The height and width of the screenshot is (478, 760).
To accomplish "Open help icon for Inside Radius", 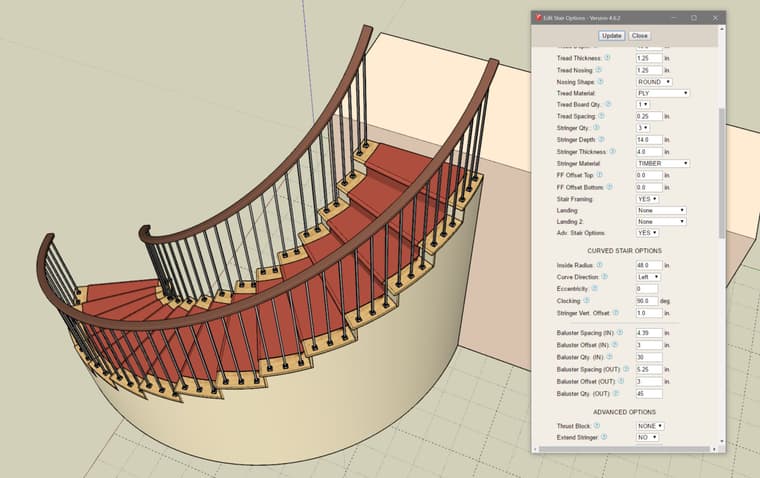I will coord(600,265).
